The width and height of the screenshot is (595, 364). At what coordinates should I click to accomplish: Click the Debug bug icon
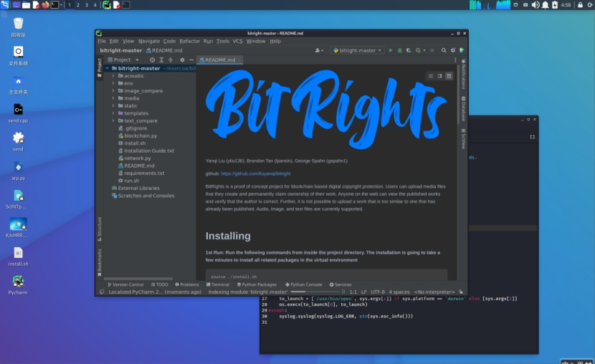click(399, 51)
